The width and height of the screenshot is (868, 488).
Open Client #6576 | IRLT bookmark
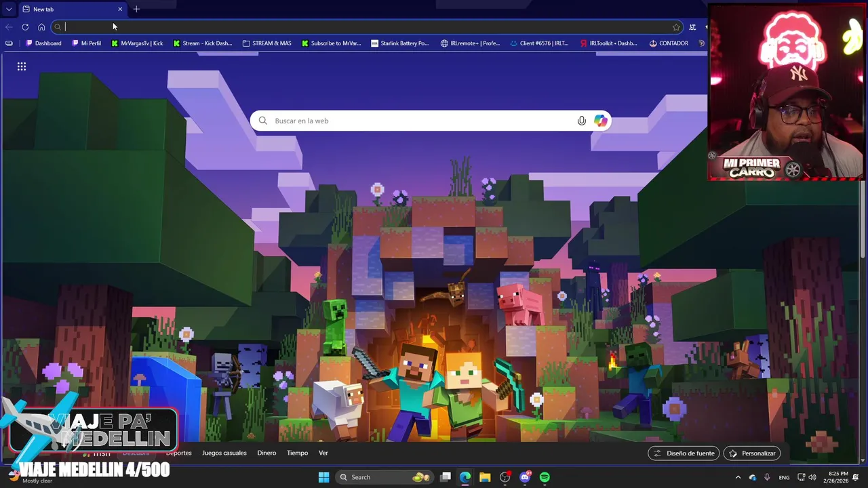tap(539, 43)
